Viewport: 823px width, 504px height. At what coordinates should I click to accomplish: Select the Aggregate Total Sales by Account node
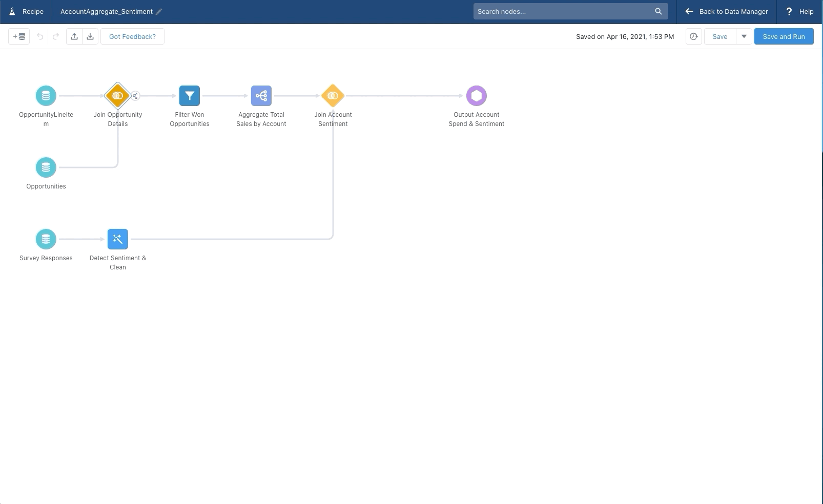[261, 95]
